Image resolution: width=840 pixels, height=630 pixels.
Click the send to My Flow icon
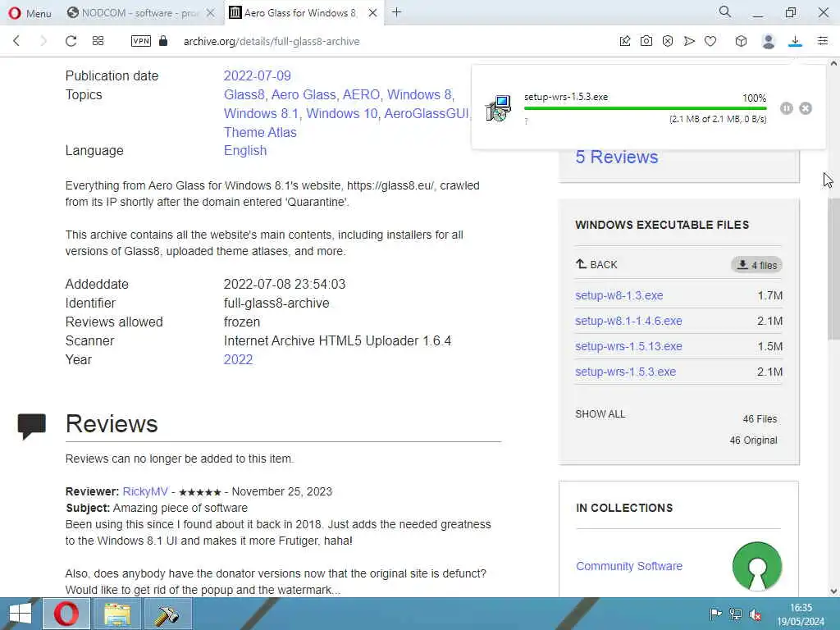coord(689,41)
